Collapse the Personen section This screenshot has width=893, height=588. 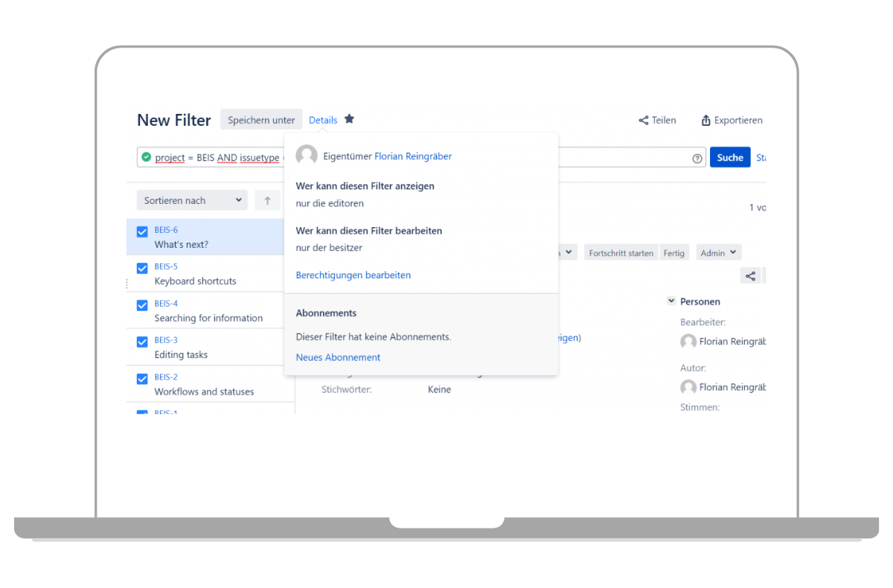pyautogui.click(x=670, y=301)
